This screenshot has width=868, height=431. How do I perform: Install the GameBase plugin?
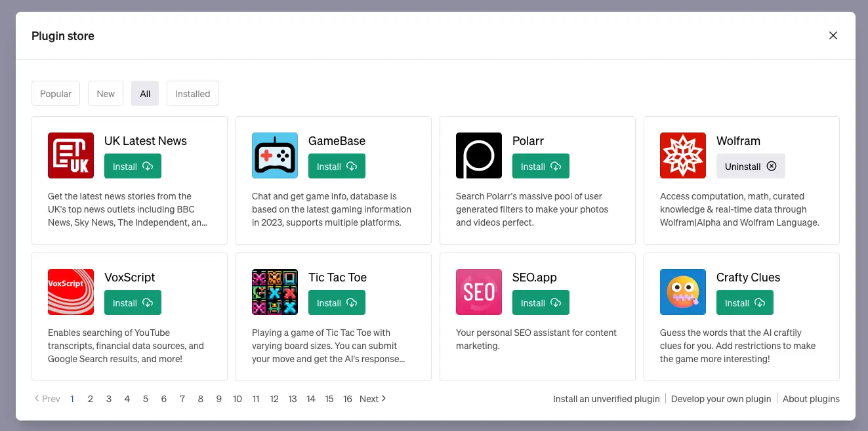pyautogui.click(x=336, y=166)
